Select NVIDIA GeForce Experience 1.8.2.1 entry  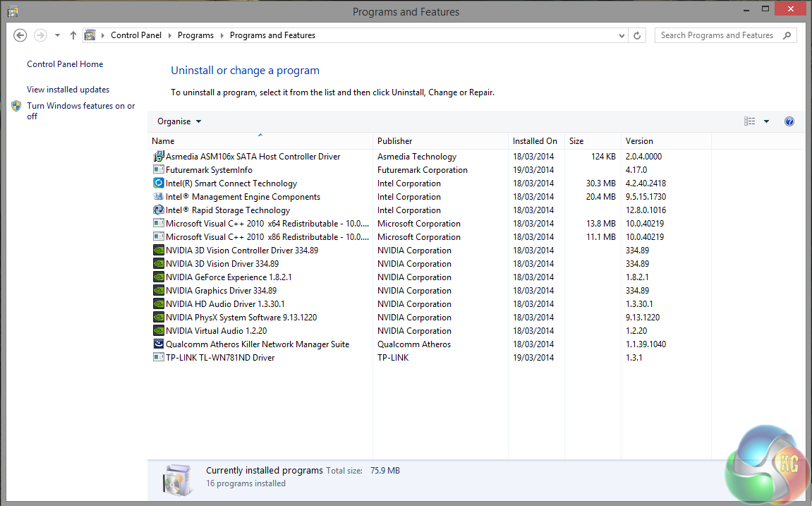tap(229, 277)
